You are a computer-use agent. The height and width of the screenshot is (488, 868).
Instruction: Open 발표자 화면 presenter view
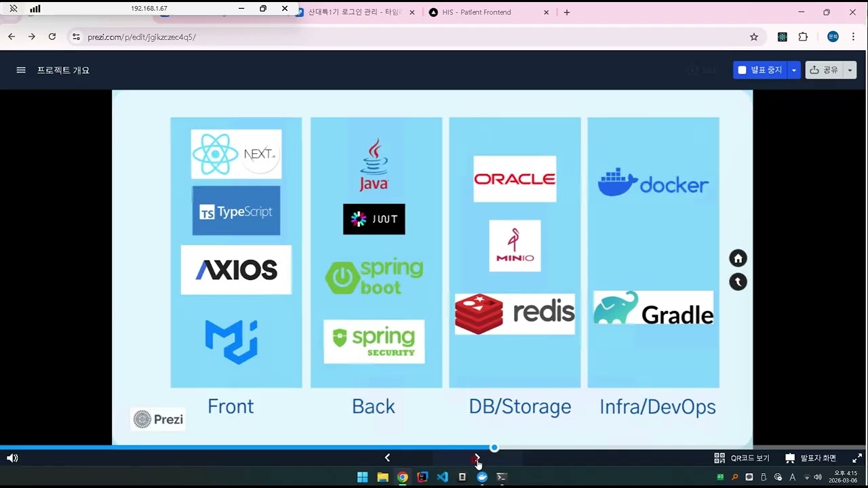click(x=810, y=458)
